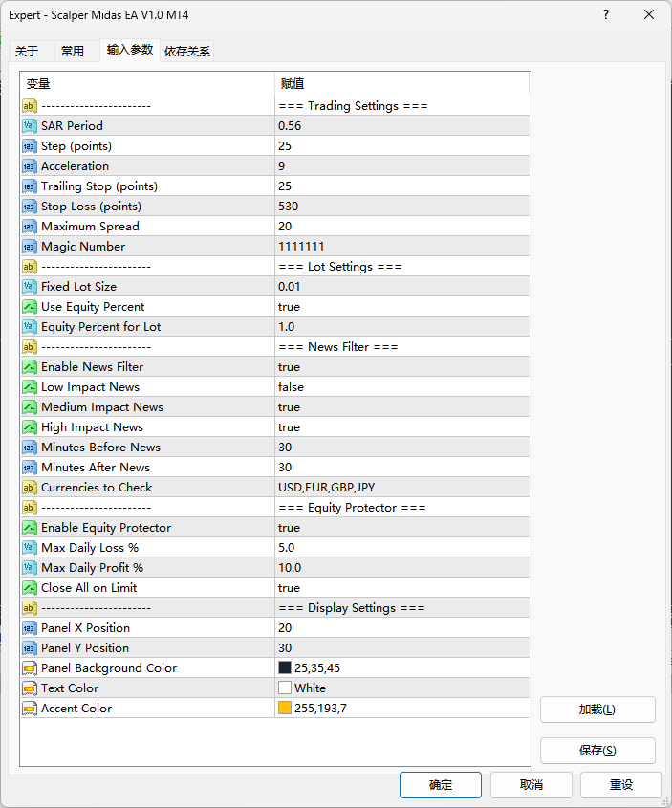Toggle the Low Impact News false value
Screen dimensions: 672x808
point(291,387)
